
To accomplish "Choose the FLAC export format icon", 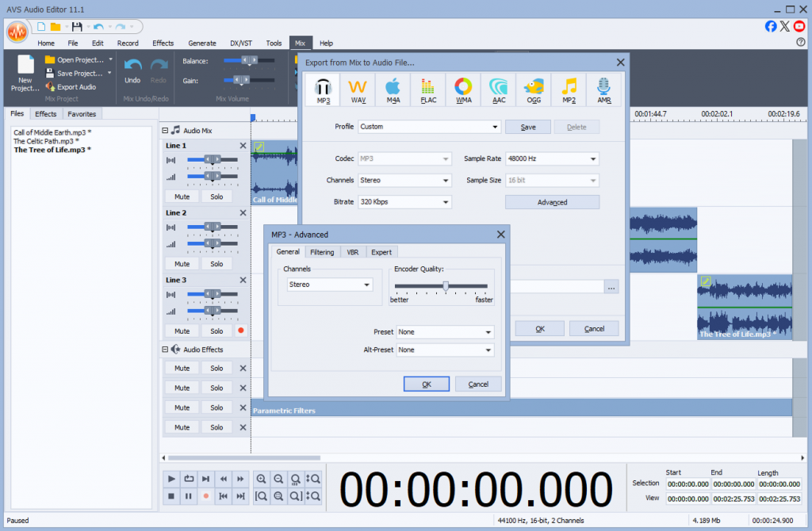I will (x=428, y=90).
